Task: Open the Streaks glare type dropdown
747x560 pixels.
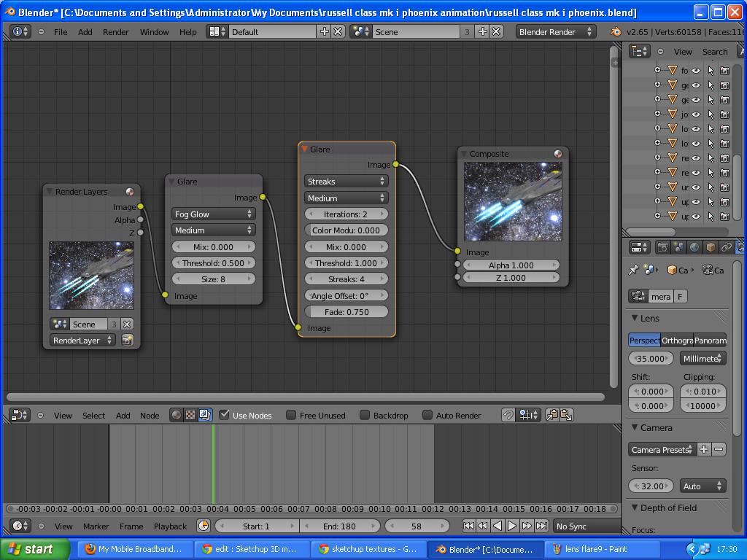Action: pyautogui.click(x=346, y=182)
